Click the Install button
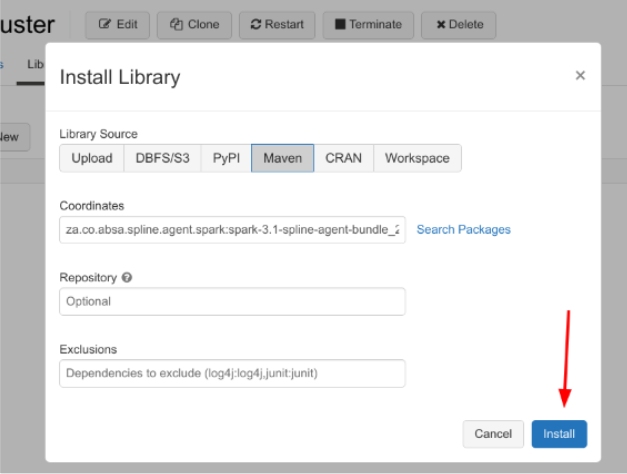The image size is (627, 474). click(559, 434)
